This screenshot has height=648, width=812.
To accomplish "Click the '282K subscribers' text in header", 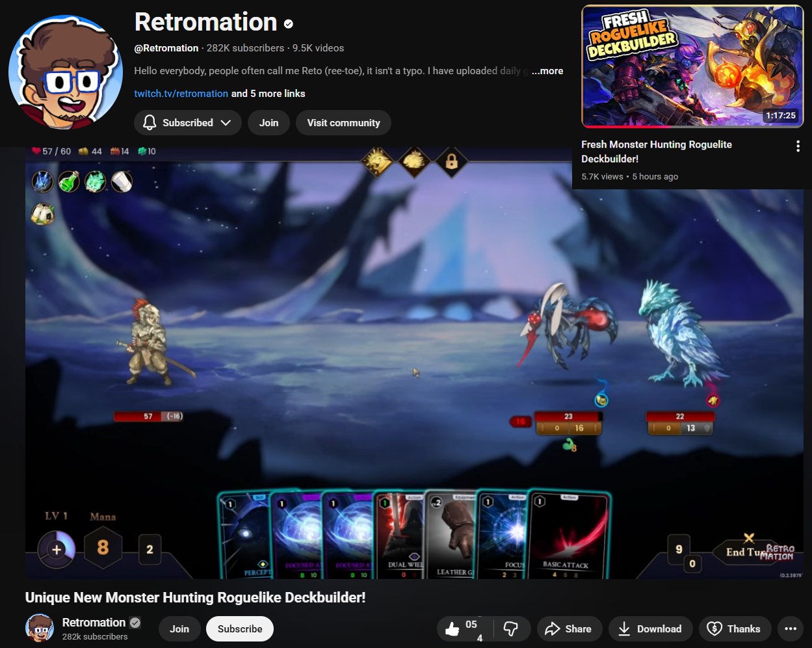I will point(245,48).
